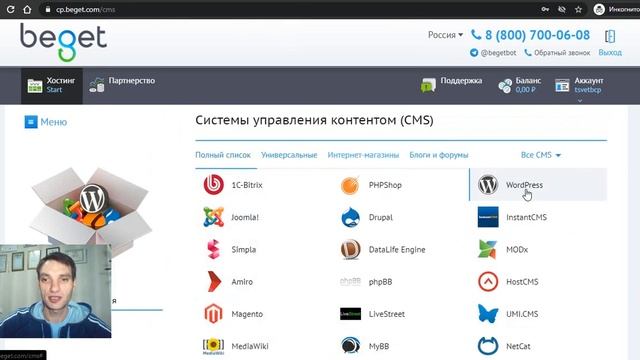Switch to Универсальные tab
640x360 pixels.
289,155
